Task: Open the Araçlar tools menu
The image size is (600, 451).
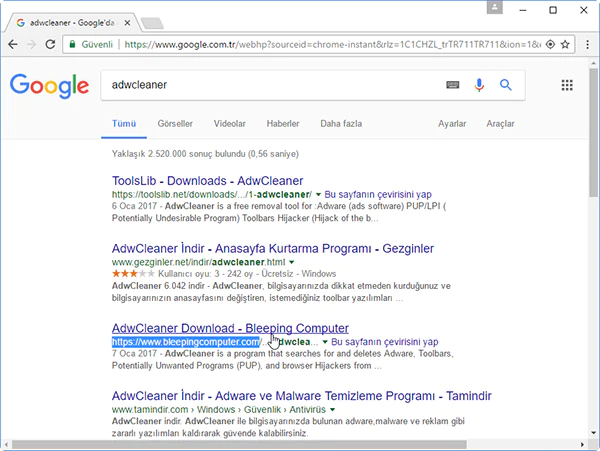Action: coord(500,124)
